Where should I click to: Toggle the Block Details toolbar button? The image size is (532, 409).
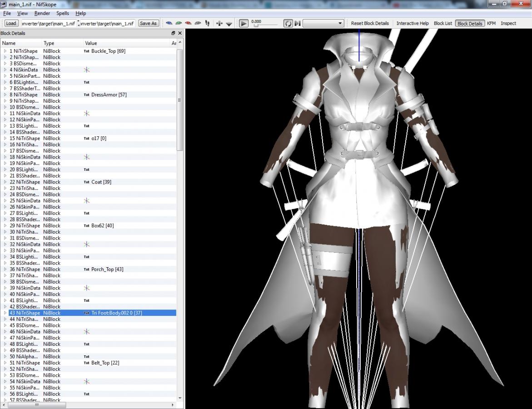click(469, 23)
